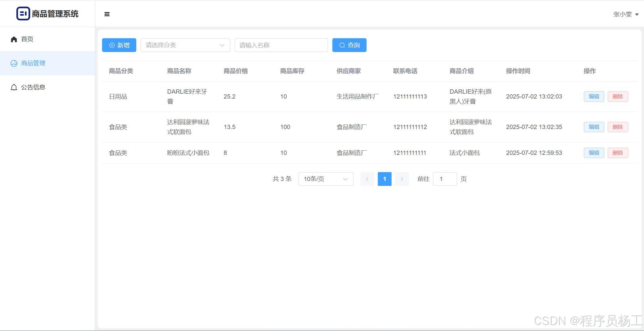Open the 10条/页 page size dropdown
This screenshot has width=644, height=331.
(326, 179)
